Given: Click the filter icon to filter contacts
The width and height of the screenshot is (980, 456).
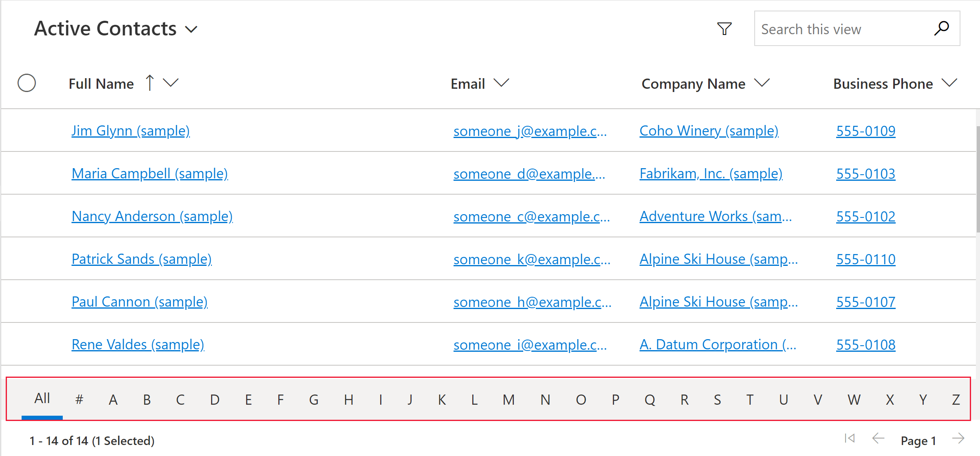Looking at the screenshot, I should (724, 29).
